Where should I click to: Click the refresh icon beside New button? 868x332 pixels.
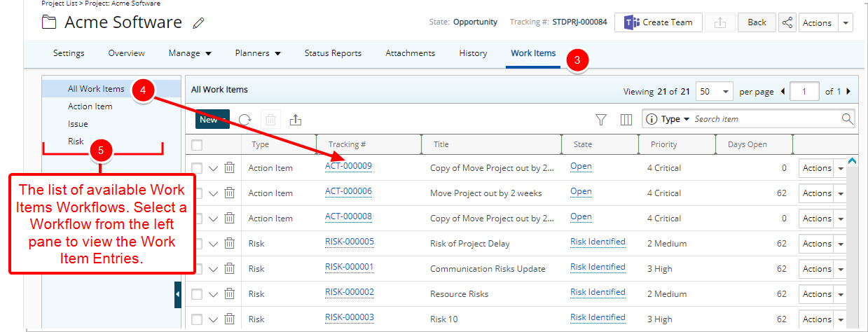click(244, 120)
